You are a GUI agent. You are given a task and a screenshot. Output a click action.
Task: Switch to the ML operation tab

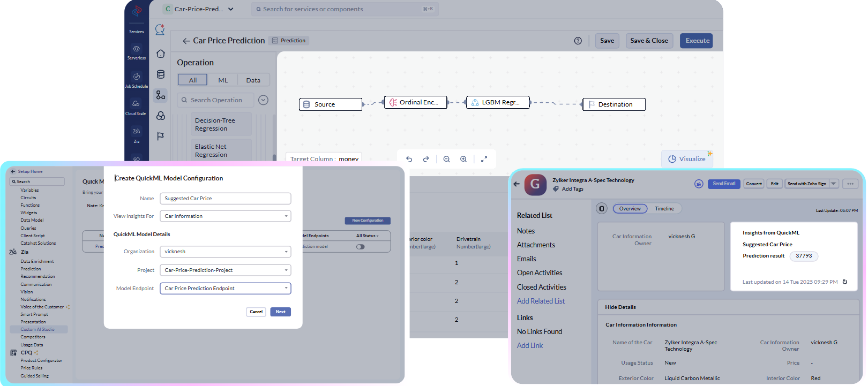(223, 80)
